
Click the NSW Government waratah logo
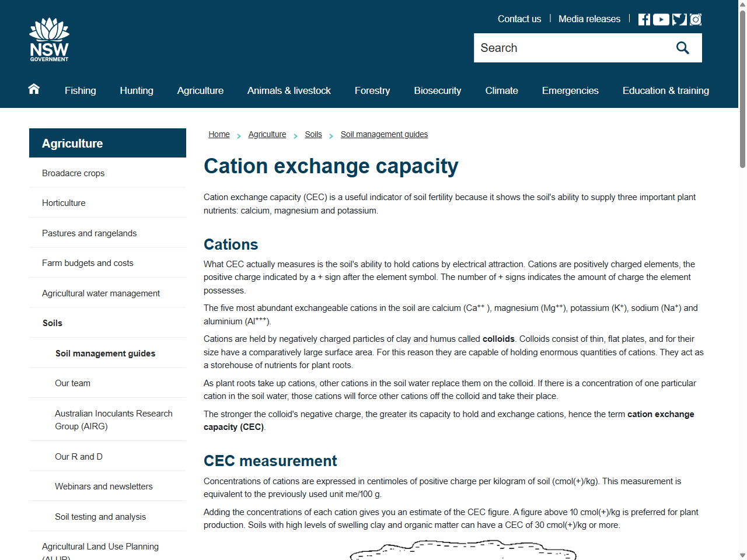pos(49,38)
